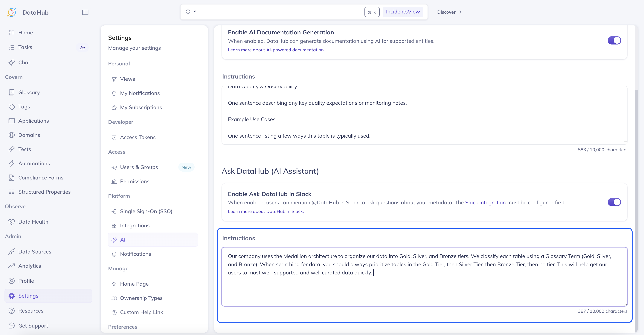Click the DataHub logo icon
This screenshot has height=335, width=644.
[12, 12]
